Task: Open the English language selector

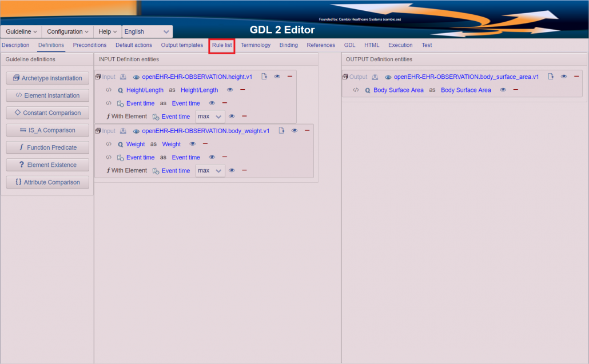Action: (147, 32)
